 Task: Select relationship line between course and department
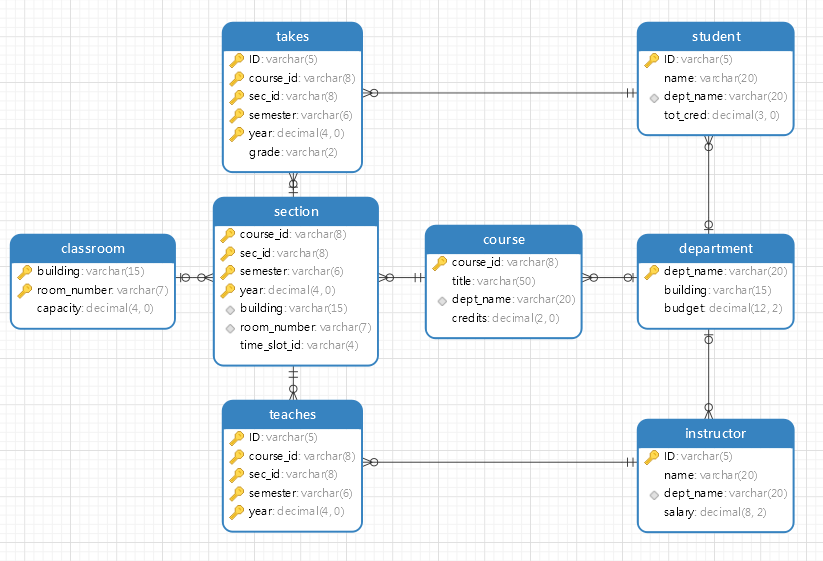(x=609, y=278)
